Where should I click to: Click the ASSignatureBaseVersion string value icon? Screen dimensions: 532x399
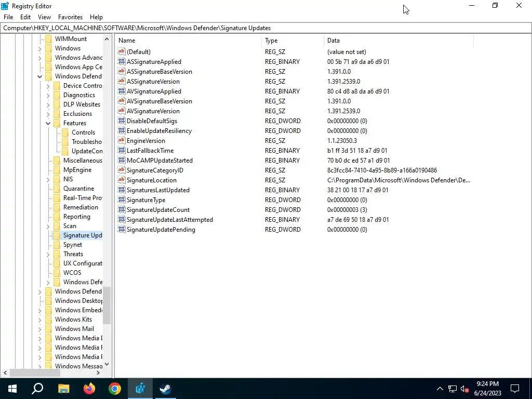pyautogui.click(x=122, y=72)
